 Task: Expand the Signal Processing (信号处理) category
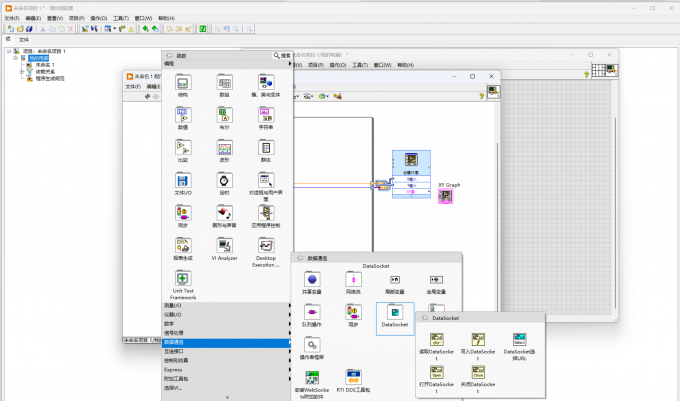click(x=227, y=333)
